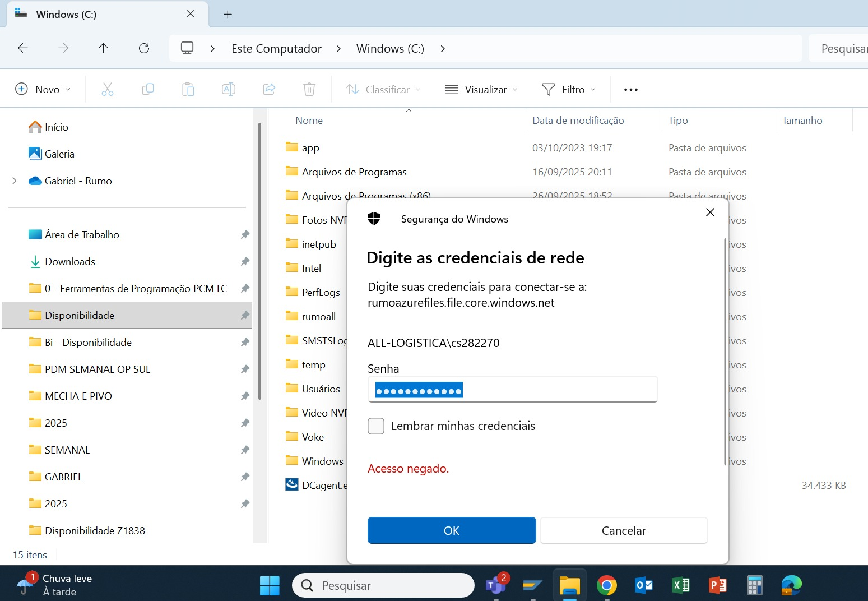Open the Visualizar view dropdown
Screen dimensions: 868x601
481,89
